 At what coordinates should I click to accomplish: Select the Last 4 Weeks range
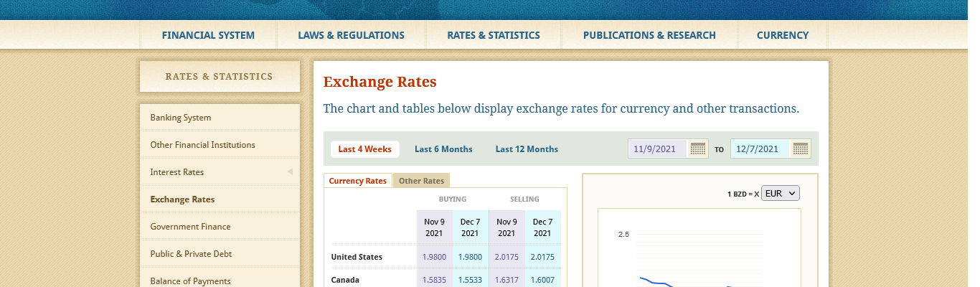[364, 149]
